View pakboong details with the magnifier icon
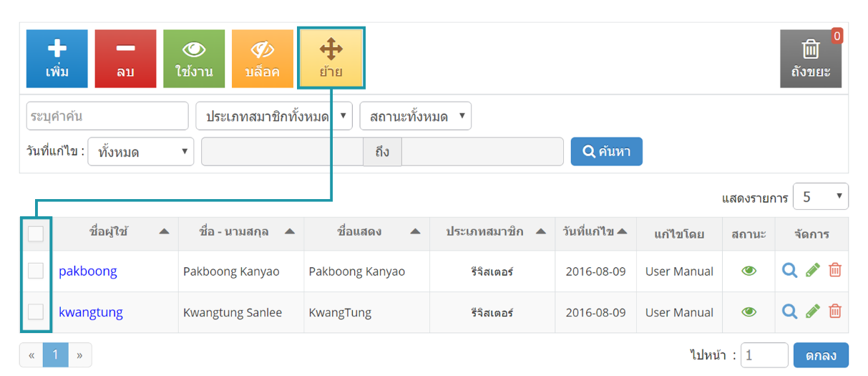868x376 pixels. click(789, 271)
